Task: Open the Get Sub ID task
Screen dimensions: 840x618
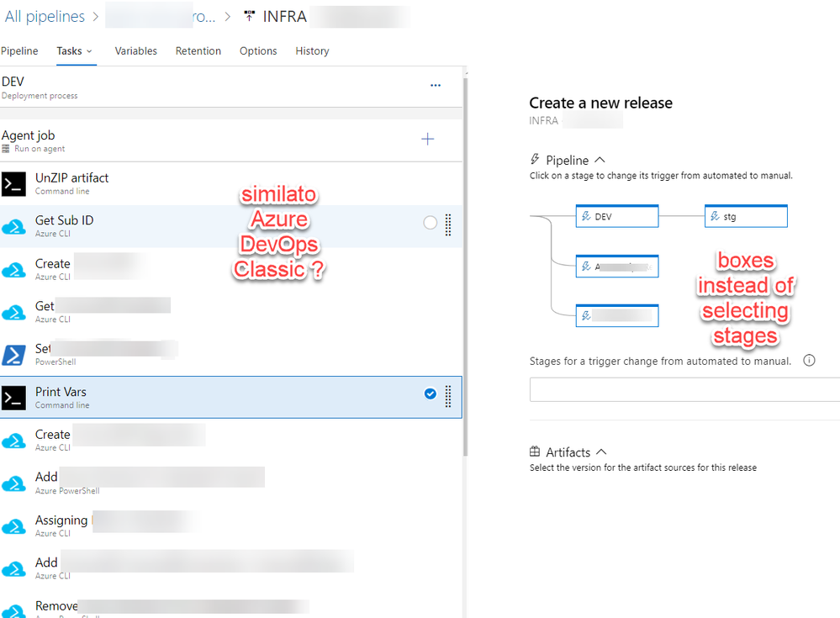Action: point(64,220)
